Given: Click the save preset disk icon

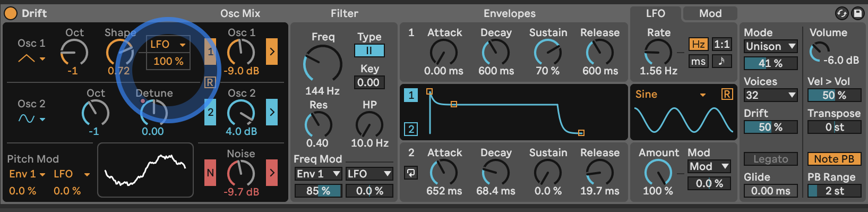Looking at the screenshot, I should point(857,13).
